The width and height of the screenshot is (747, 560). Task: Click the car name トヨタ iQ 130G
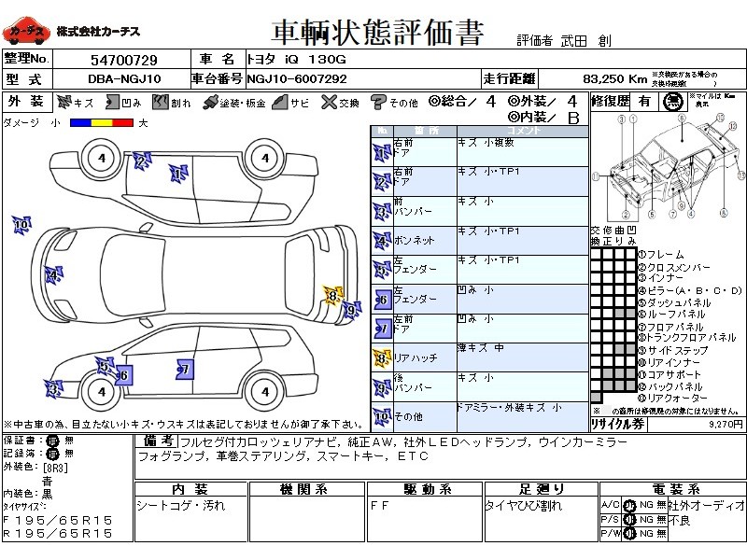click(296, 60)
